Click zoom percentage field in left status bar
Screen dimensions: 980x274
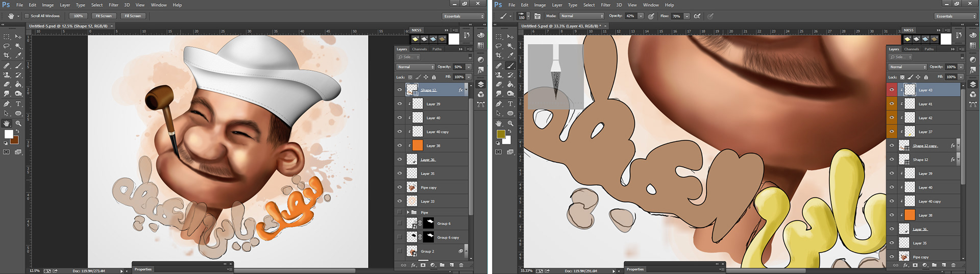pyautogui.click(x=35, y=271)
